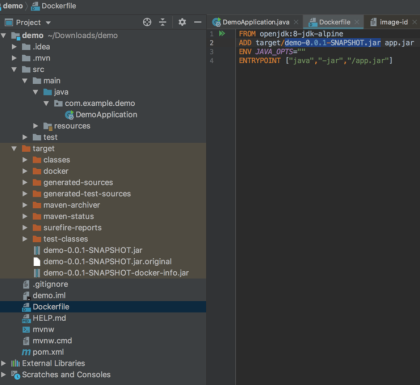The height and width of the screenshot is (385, 420).
Task: Open the Project view dropdown
Action: [48, 23]
